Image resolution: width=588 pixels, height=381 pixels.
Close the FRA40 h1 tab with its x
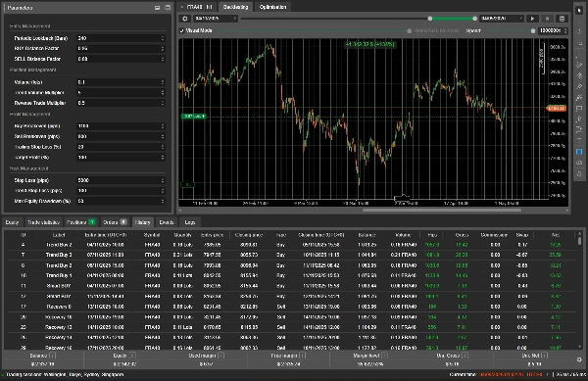point(182,7)
